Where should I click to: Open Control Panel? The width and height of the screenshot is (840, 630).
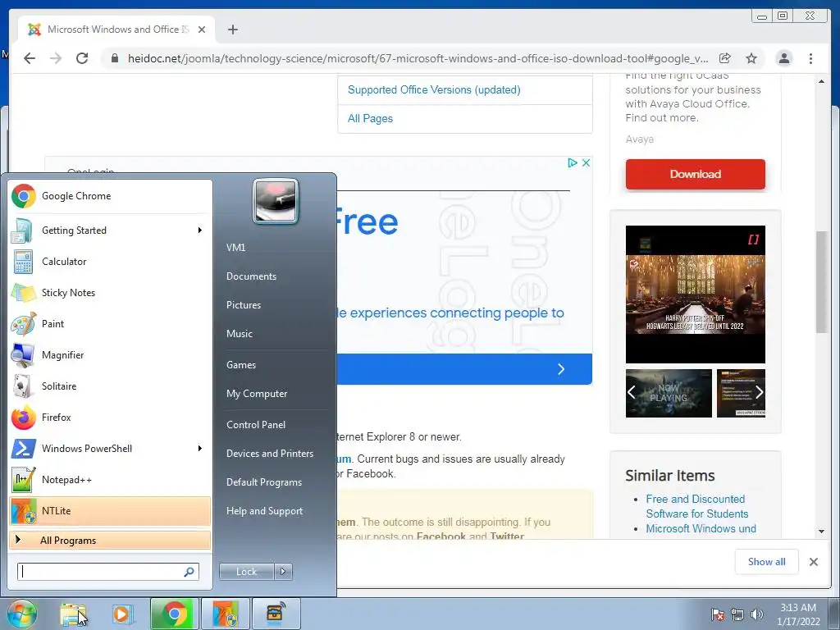point(256,425)
